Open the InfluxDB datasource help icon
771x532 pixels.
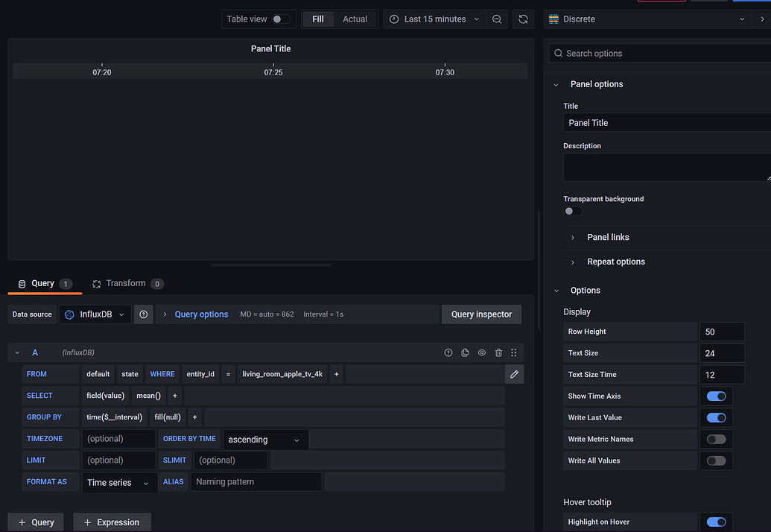(143, 314)
